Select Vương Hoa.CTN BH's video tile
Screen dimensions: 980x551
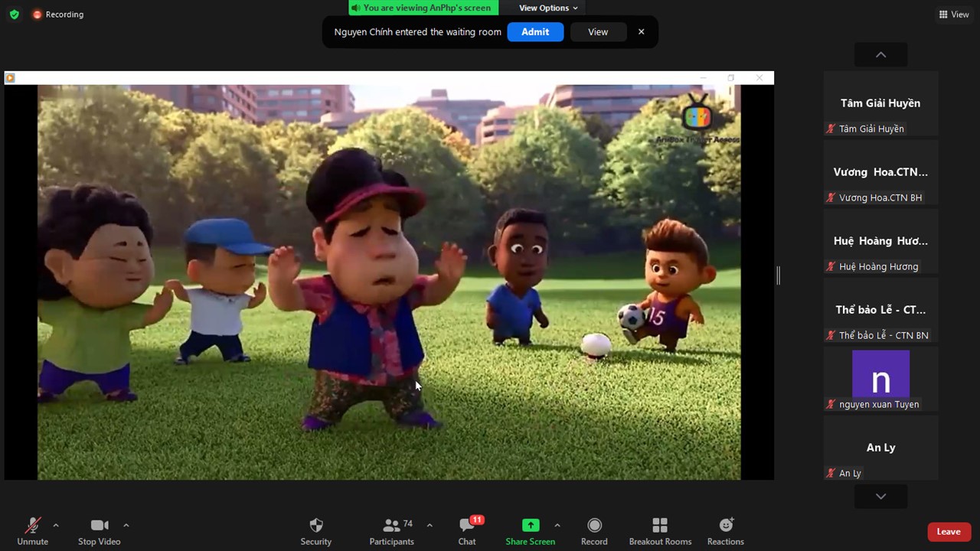click(x=880, y=172)
